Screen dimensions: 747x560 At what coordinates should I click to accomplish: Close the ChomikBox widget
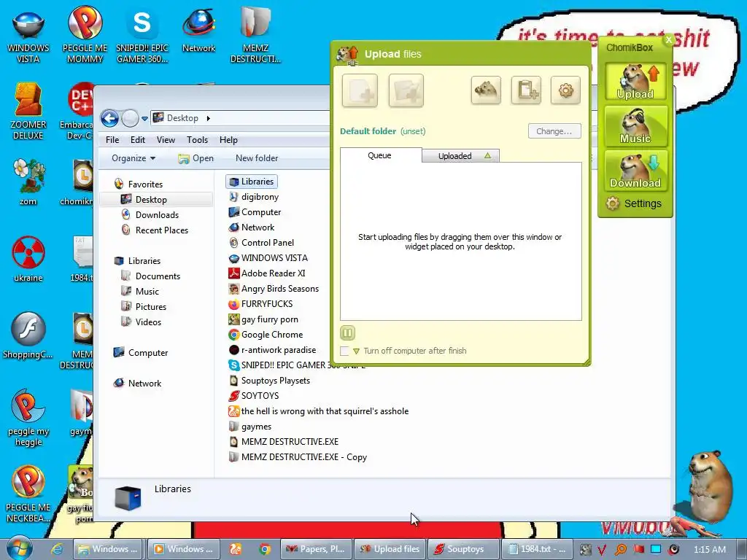668,41
